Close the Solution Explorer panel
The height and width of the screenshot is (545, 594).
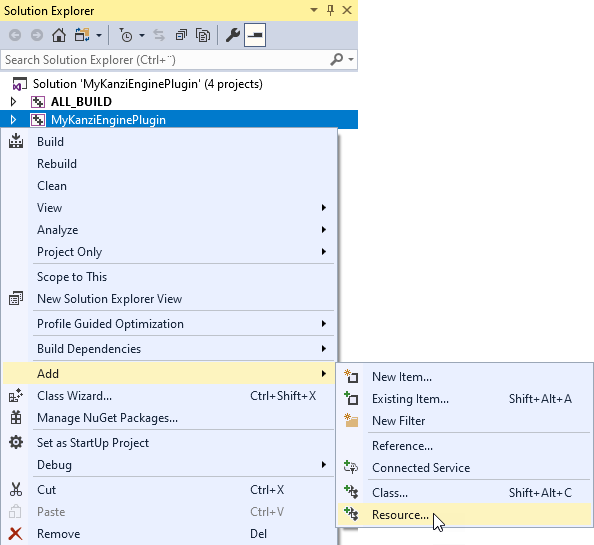tap(347, 10)
